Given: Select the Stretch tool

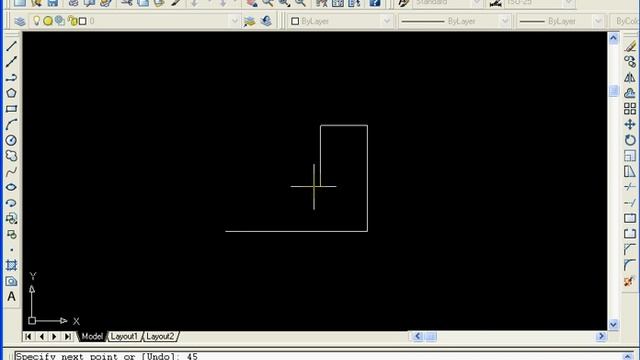Looking at the screenshot, I should click(630, 171).
